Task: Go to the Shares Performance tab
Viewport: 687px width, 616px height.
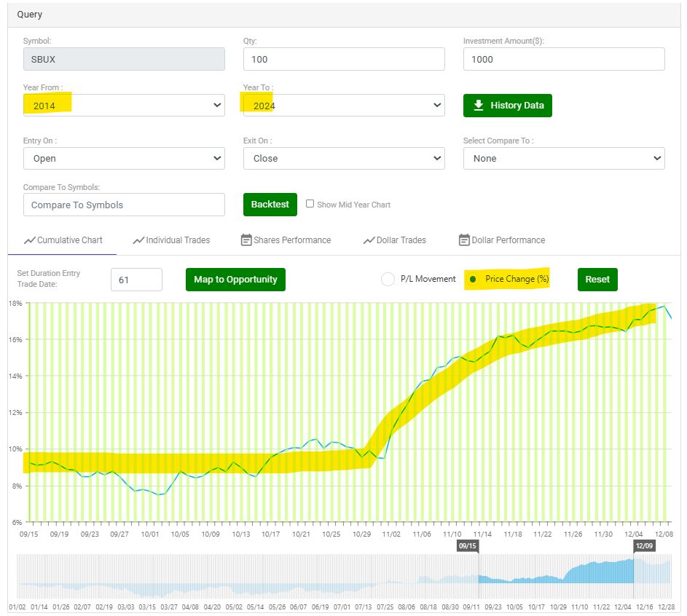Action: (286, 240)
